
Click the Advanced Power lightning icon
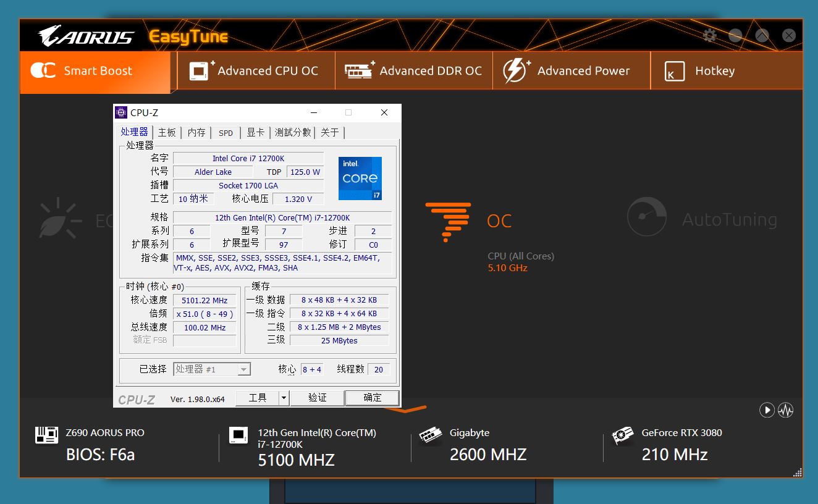[x=517, y=70]
